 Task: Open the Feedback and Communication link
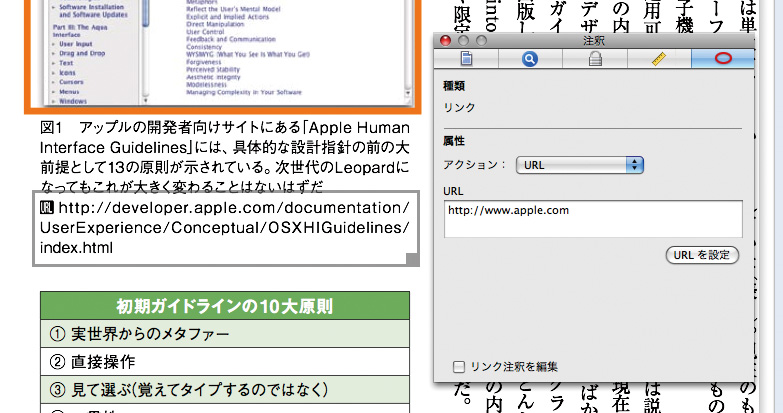[x=231, y=39]
